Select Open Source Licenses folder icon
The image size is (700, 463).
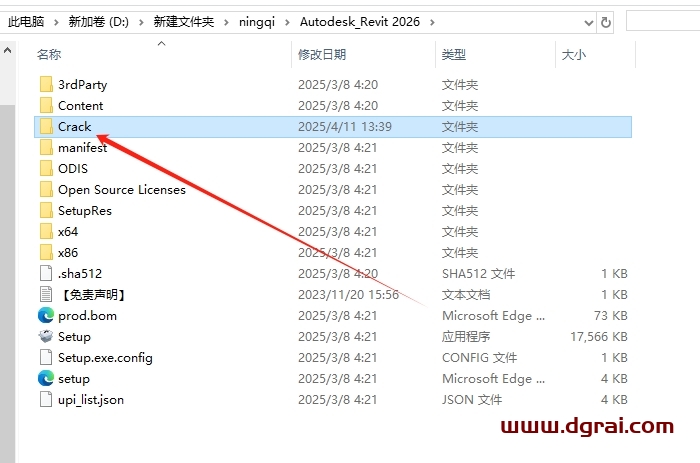pos(46,189)
